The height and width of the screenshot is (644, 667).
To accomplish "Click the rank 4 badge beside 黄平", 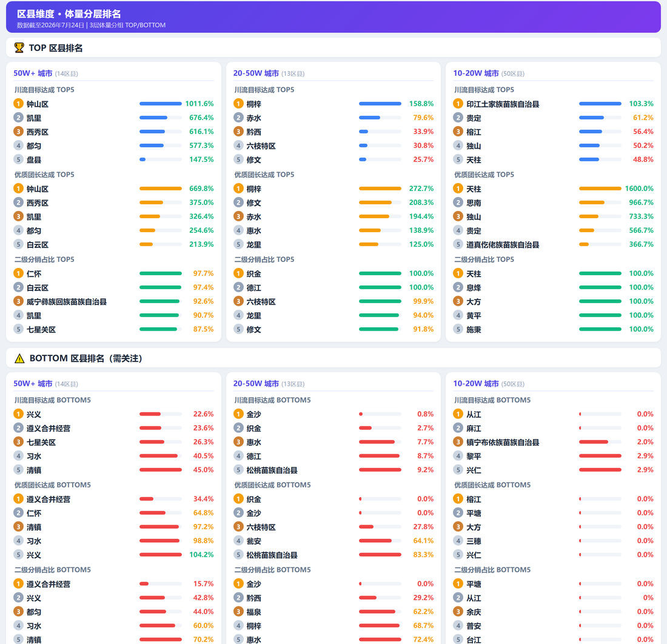I will click(x=458, y=315).
